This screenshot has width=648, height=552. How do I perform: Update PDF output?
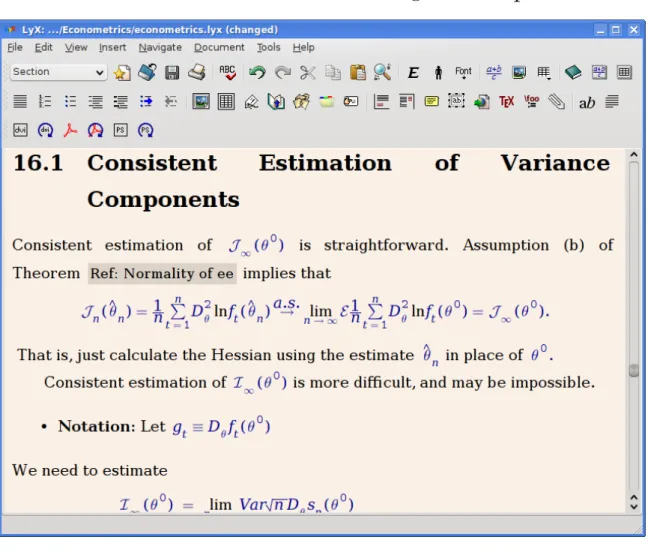coord(95,131)
